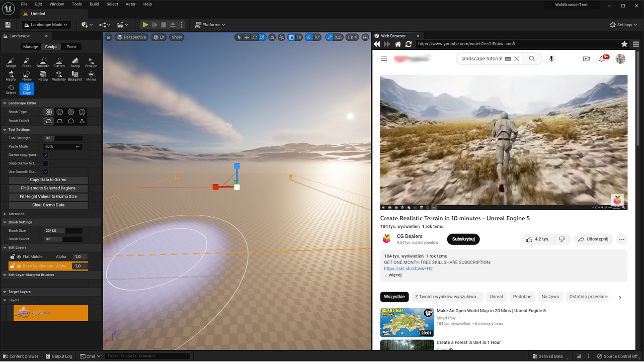Reload the Web Browser page
The width and height of the screenshot is (644, 362).
(x=409, y=44)
